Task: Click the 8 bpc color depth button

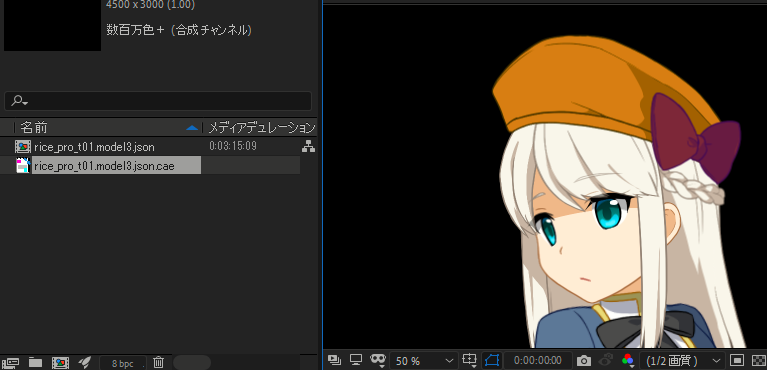Action: [122, 363]
